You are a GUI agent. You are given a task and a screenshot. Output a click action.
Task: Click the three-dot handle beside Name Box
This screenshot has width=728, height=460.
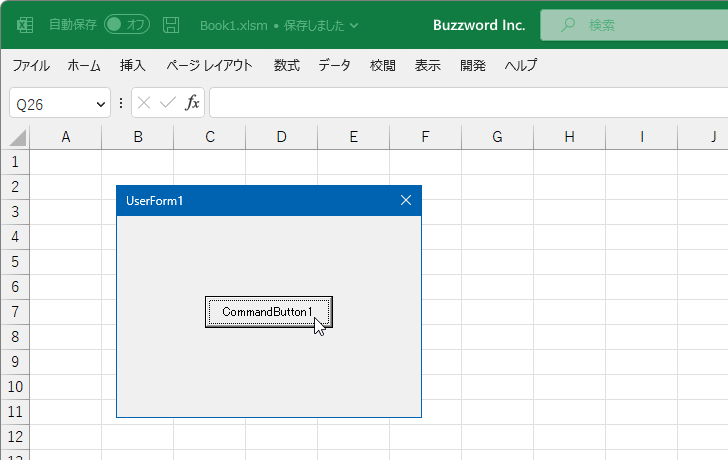[121, 103]
